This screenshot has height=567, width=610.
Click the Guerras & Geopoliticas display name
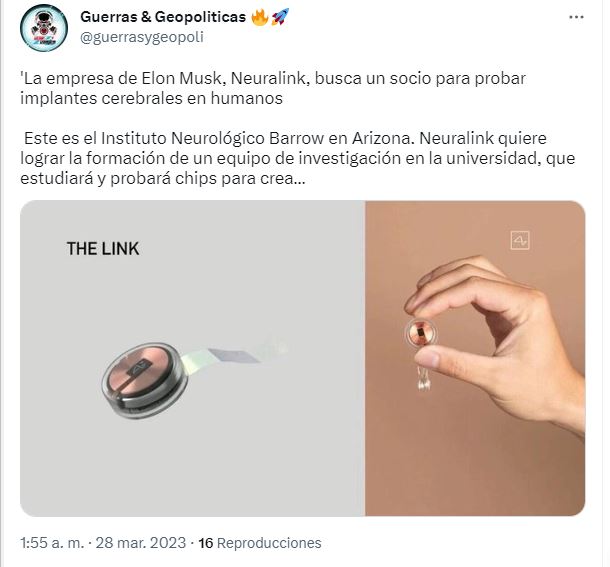click(163, 17)
